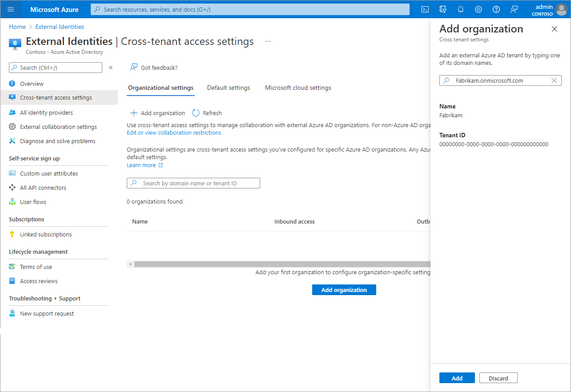571x392 pixels.
Task: Open the Notifications bell
Action: [460, 9]
